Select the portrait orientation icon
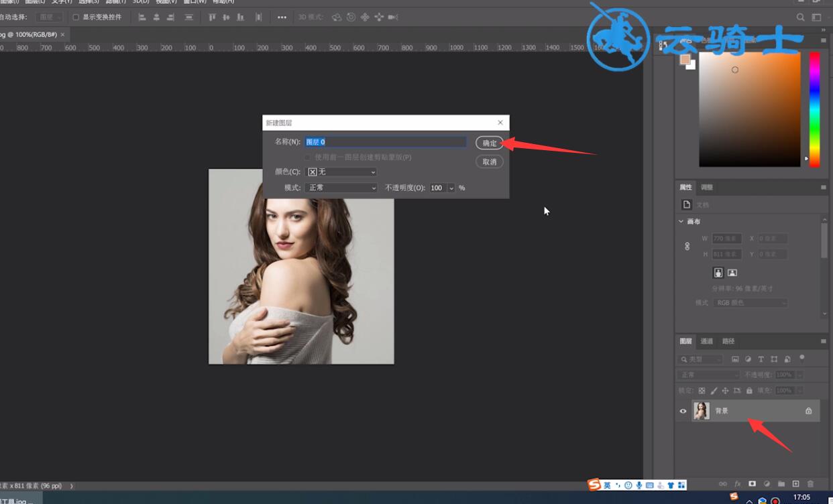The height and width of the screenshot is (504, 833). click(x=718, y=273)
